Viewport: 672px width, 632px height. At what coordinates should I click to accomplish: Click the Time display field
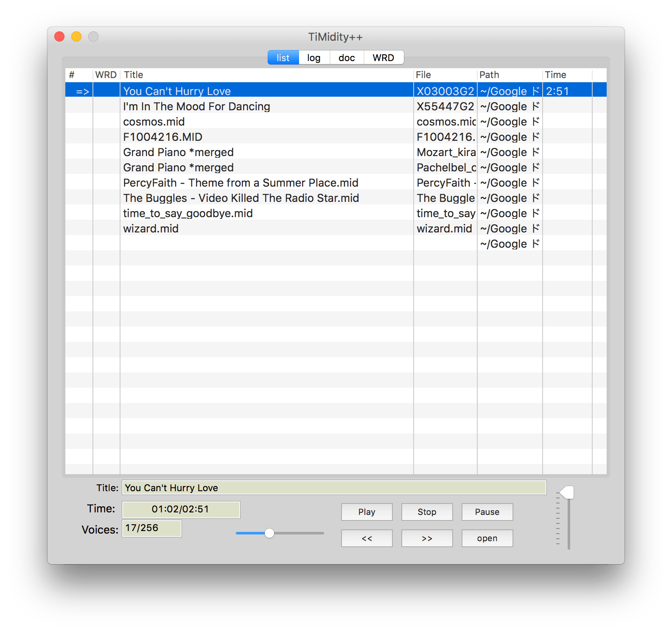(x=181, y=509)
